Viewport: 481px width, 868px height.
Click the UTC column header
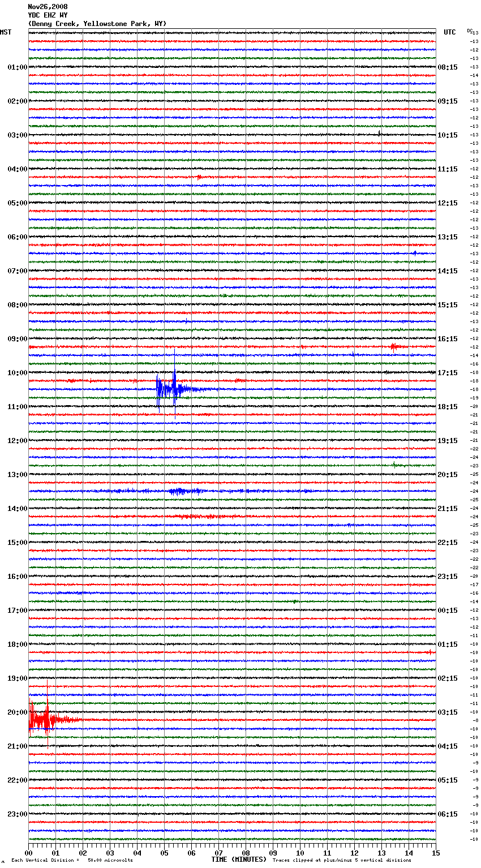tap(450, 32)
